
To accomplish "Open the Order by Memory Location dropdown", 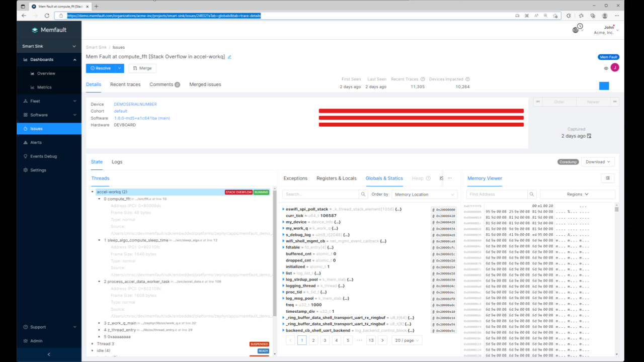I will [x=424, y=194].
